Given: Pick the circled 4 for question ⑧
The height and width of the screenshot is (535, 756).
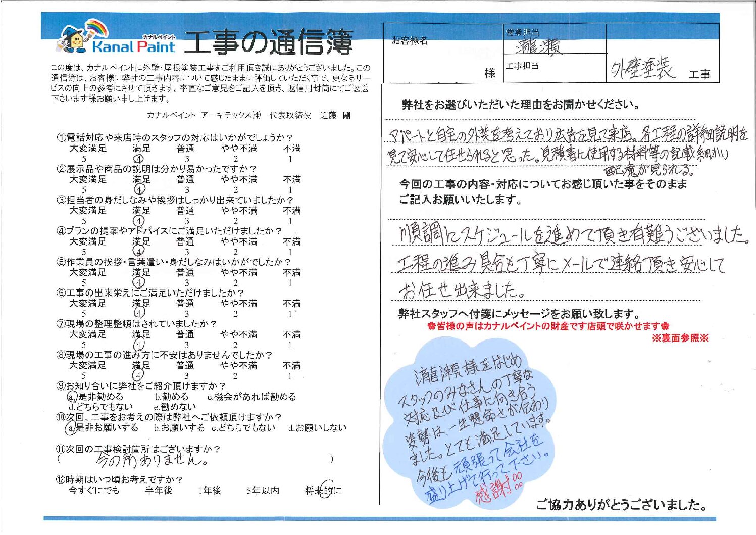Looking at the screenshot, I should click(138, 375).
